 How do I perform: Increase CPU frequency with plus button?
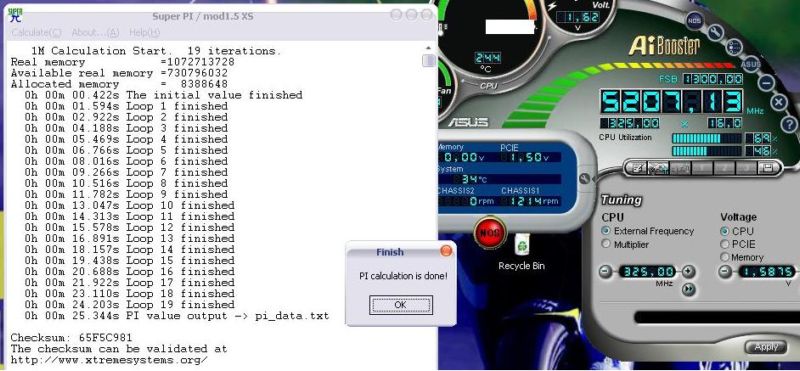coord(689,271)
